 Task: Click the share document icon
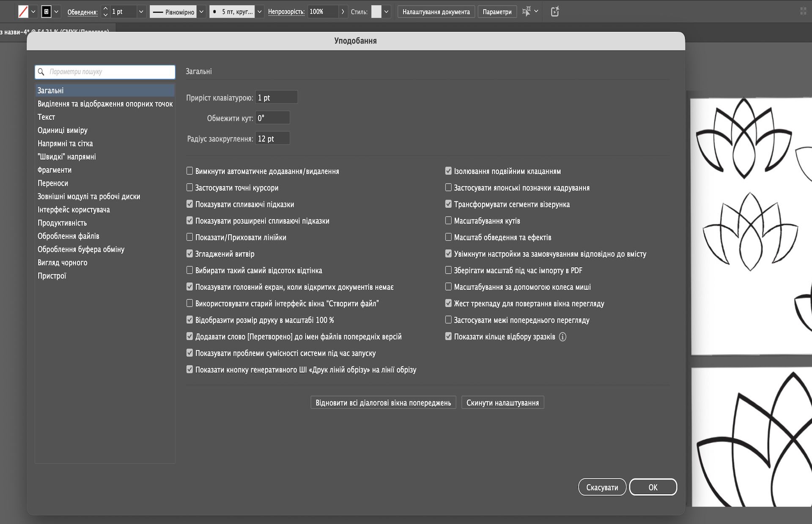(x=555, y=11)
